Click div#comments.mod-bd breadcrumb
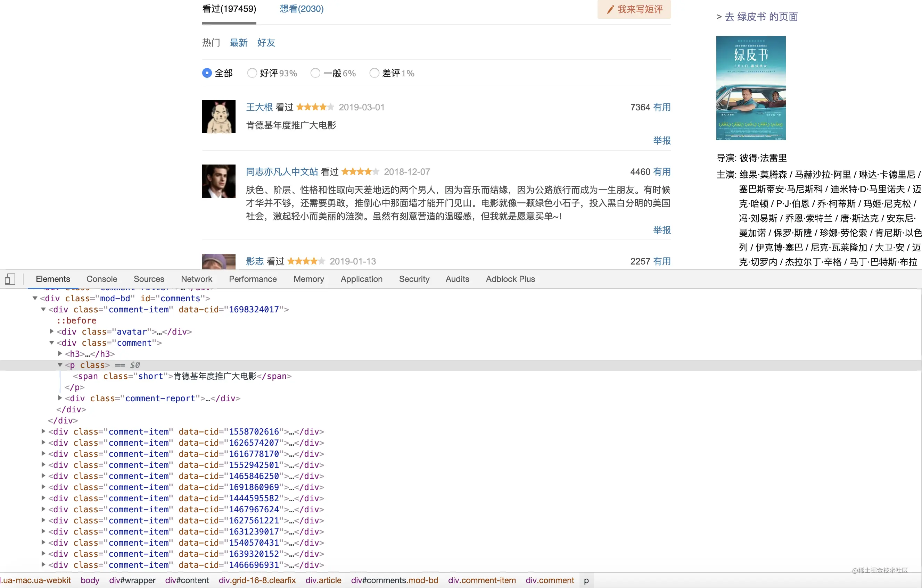 click(x=394, y=580)
